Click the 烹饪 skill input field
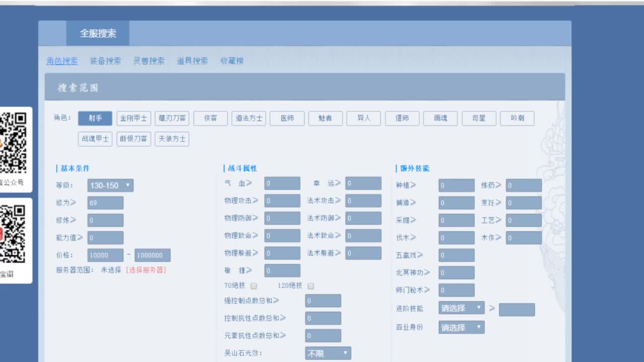Viewport: 644px width, 362px height. [524, 203]
